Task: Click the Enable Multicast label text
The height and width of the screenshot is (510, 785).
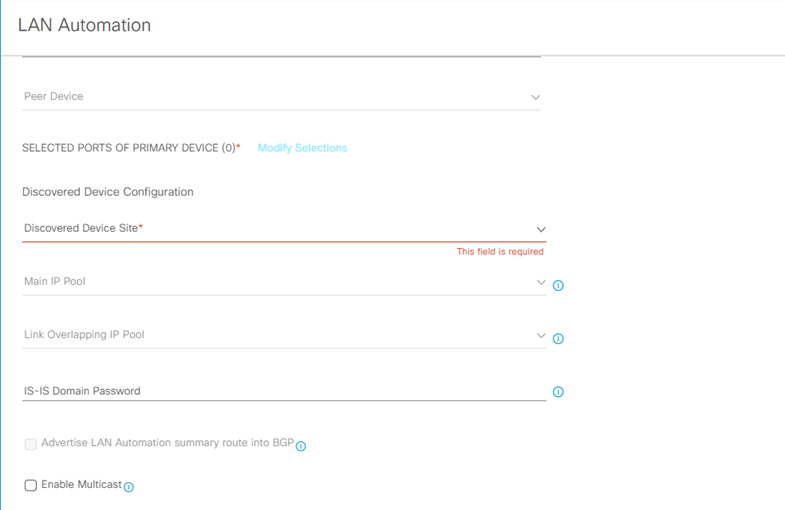Action: [81, 485]
